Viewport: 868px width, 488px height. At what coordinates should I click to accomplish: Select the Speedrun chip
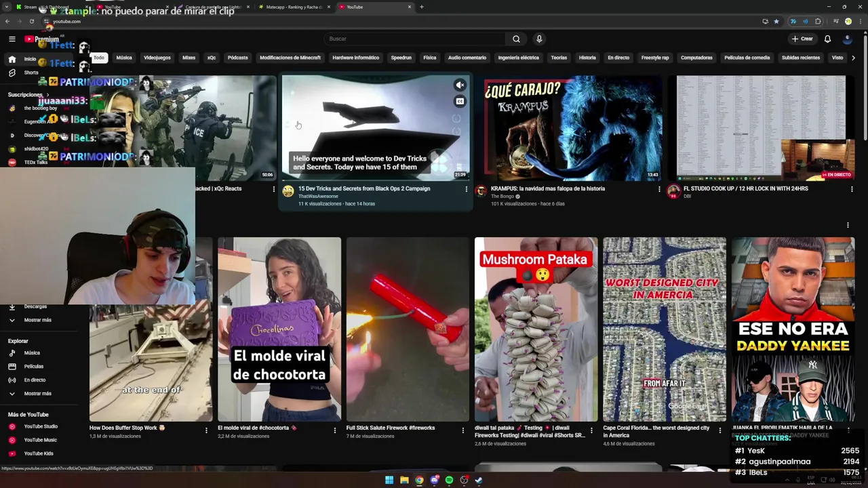click(401, 58)
